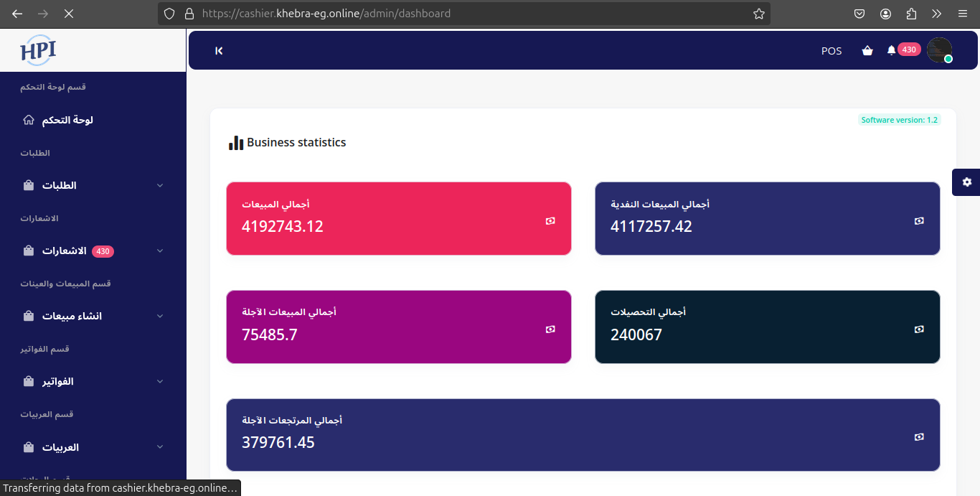The height and width of the screenshot is (496, 980).
Task: Open the Firefox extensions puzzle icon
Action: (911, 14)
